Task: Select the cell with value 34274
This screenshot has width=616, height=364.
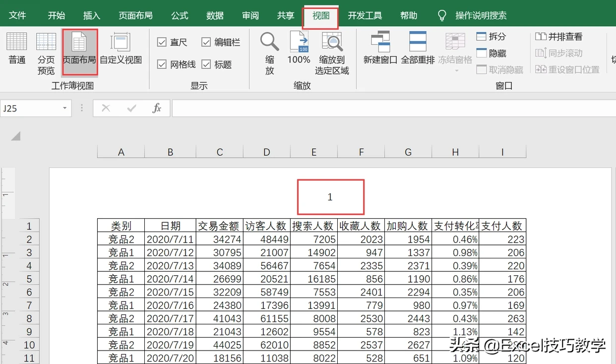Action: pos(220,239)
